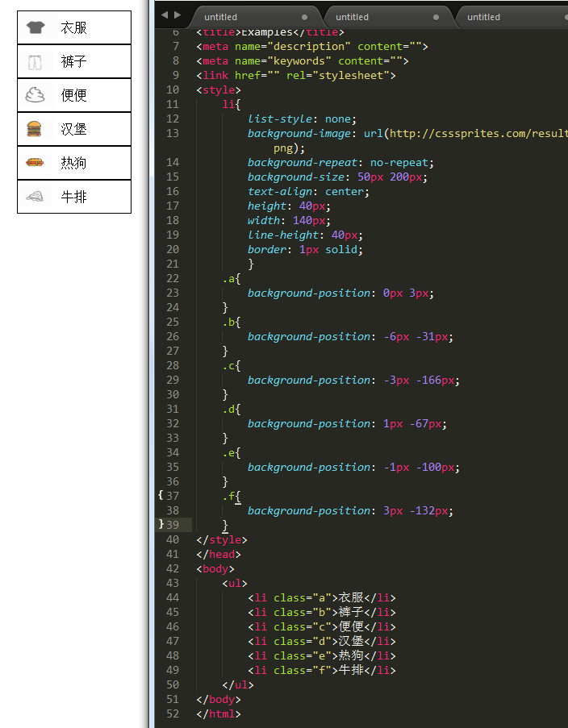Click the opening body tag on line 42
568x728 pixels.
click(215, 568)
